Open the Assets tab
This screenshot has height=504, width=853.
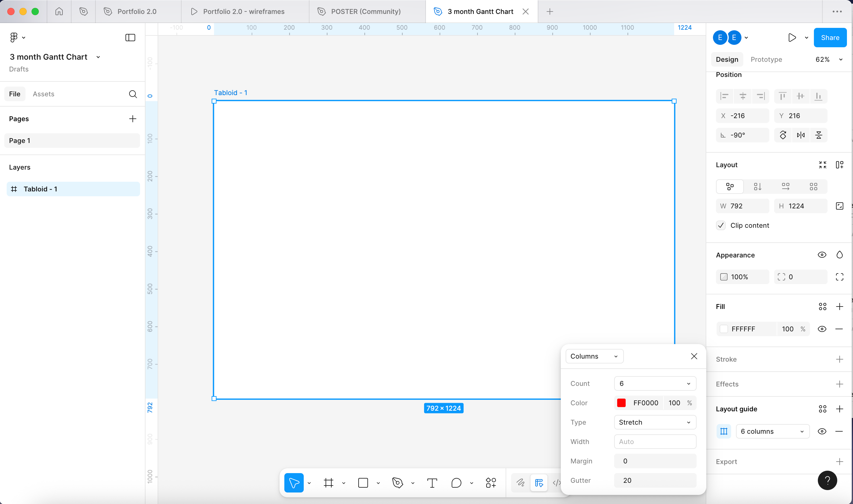[x=44, y=94]
